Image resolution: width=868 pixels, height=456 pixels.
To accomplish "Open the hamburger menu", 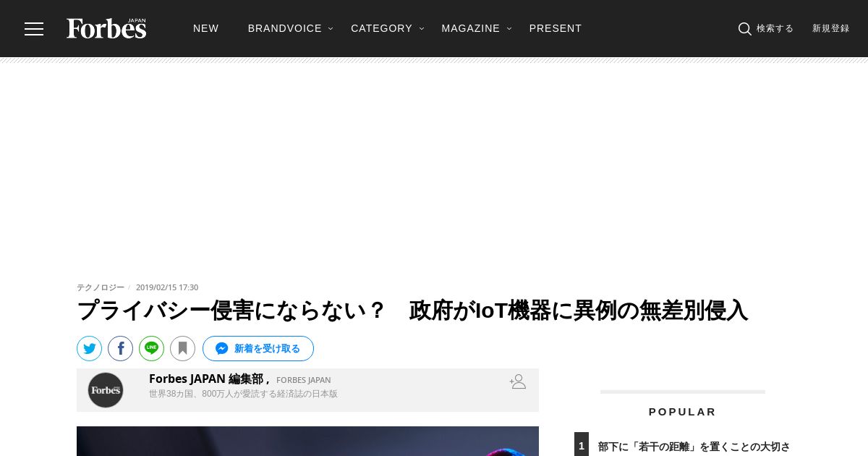I will (34, 29).
